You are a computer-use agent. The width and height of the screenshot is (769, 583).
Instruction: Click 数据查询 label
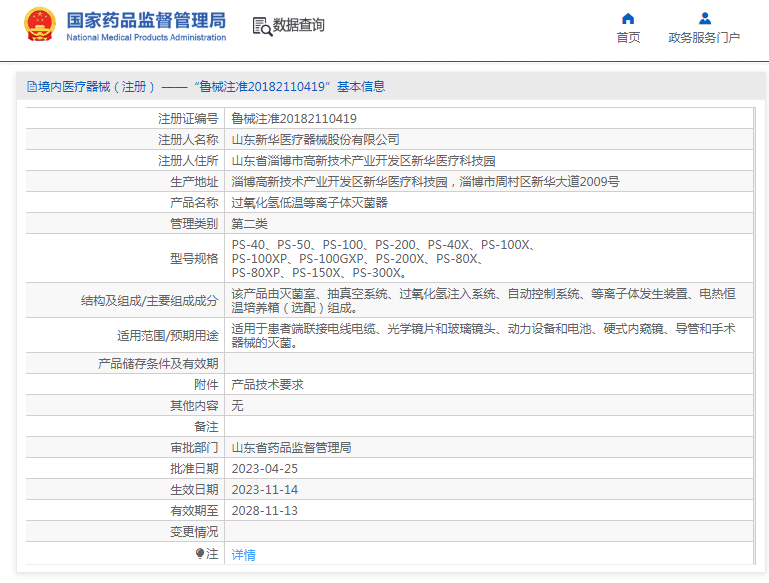pyautogui.click(x=298, y=25)
